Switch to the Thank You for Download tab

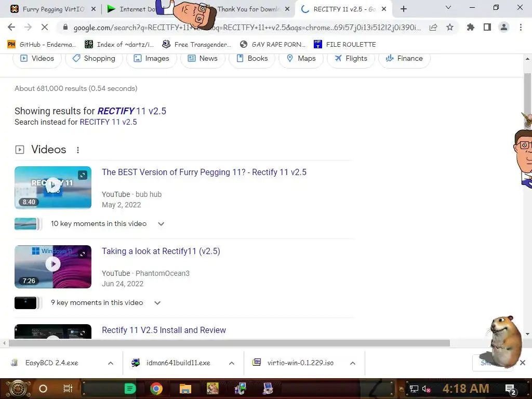248,9
